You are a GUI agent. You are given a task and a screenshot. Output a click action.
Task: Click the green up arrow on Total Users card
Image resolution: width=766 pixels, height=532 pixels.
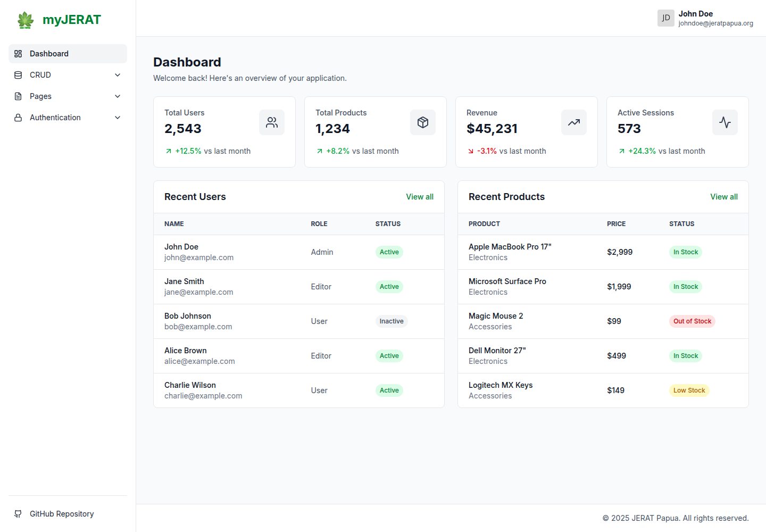pyautogui.click(x=169, y=151)
